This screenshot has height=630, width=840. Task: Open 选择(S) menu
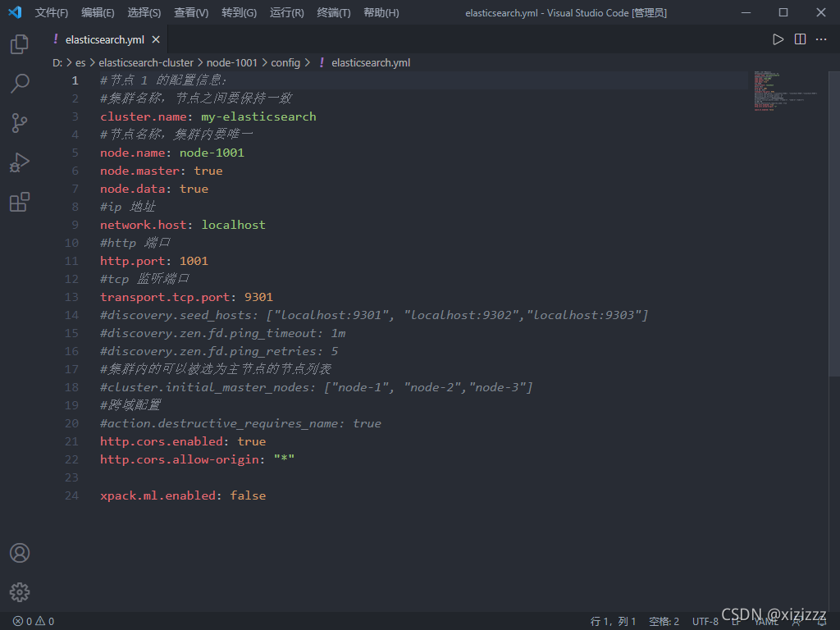coord(144,13)
